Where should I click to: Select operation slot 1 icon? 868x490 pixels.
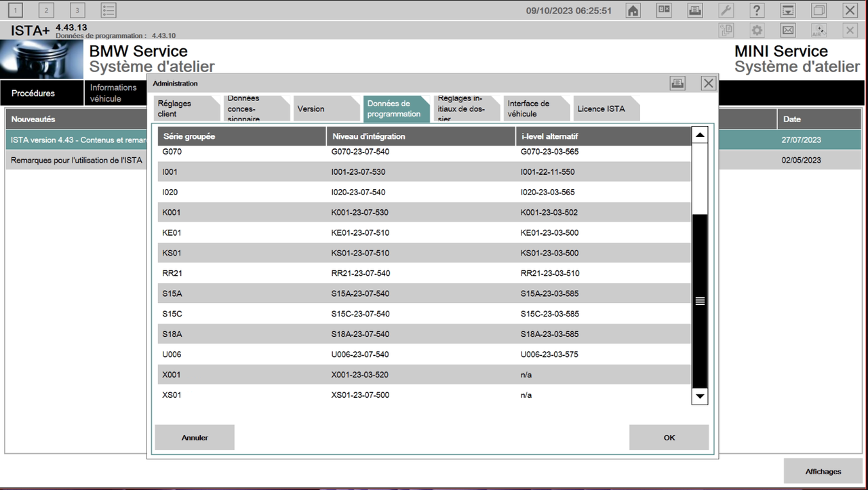pos(15,10)
